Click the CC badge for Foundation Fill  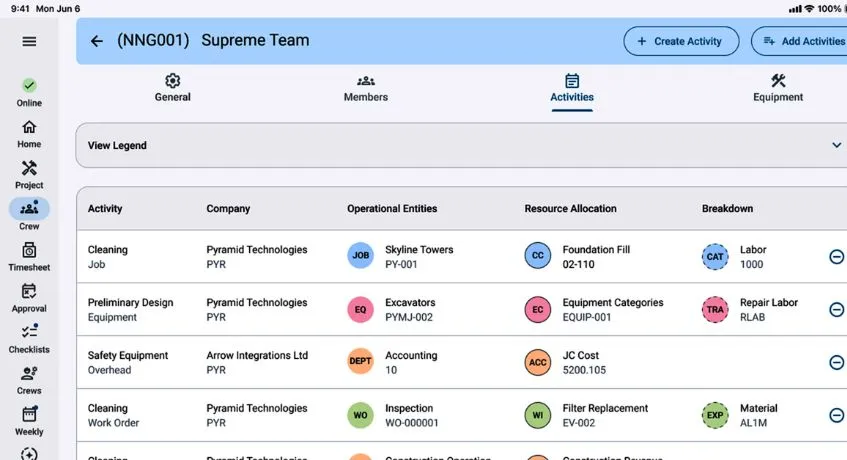(537, 255)
